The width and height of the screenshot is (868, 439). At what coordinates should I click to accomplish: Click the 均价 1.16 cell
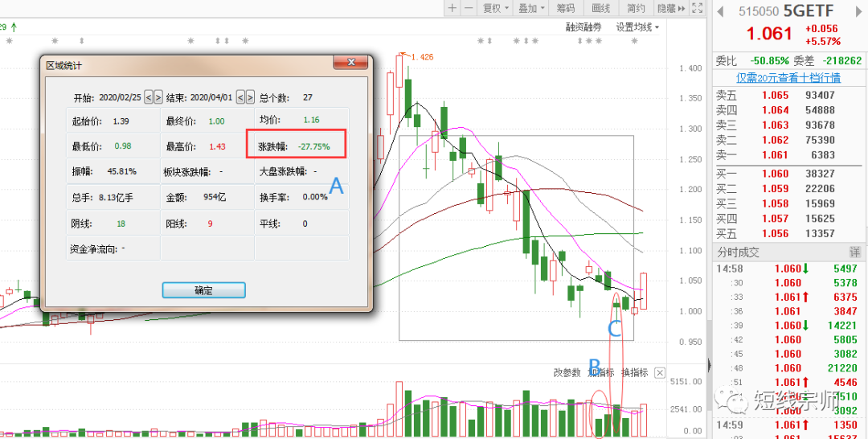301,120
